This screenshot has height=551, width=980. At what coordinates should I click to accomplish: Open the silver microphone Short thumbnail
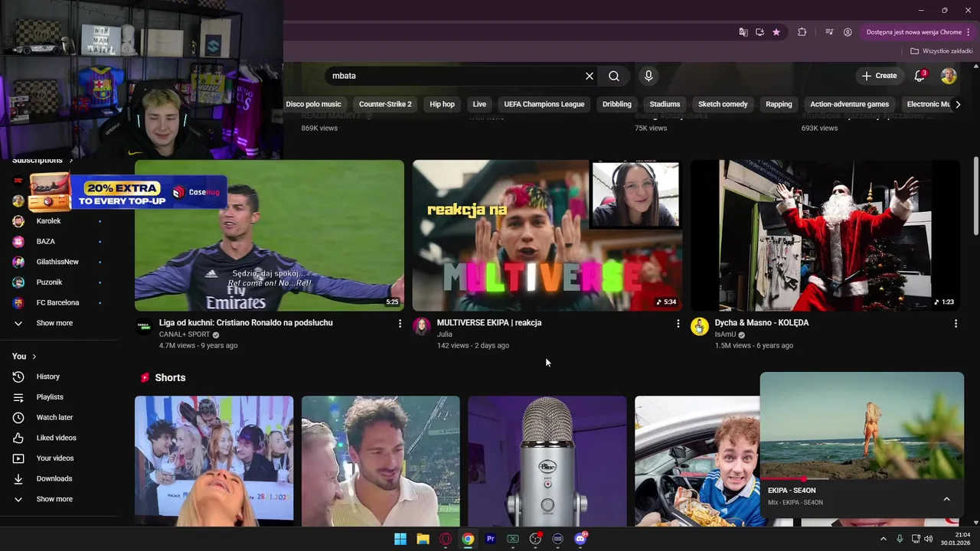pos(547,461)
